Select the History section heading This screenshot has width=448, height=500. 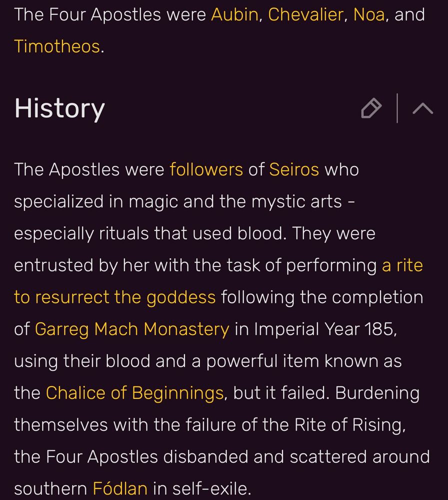tap(59, 108)
